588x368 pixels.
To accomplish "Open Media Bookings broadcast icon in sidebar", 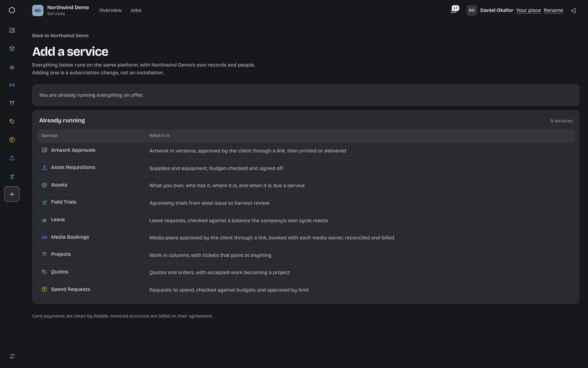I will [12, 85].
